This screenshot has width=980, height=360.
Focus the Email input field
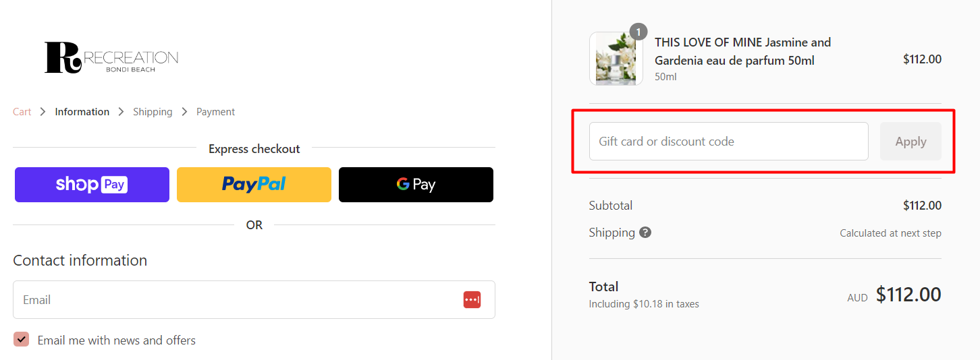click(x=236, y=300)
